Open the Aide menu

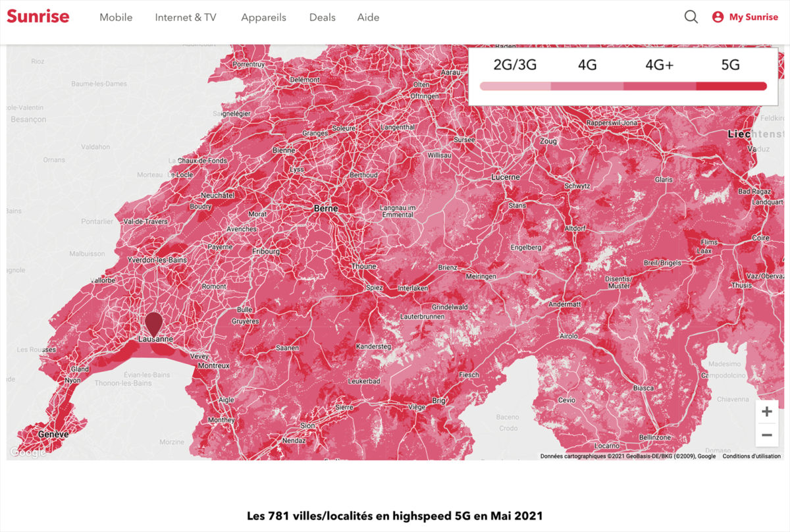(x=368, y=17)
